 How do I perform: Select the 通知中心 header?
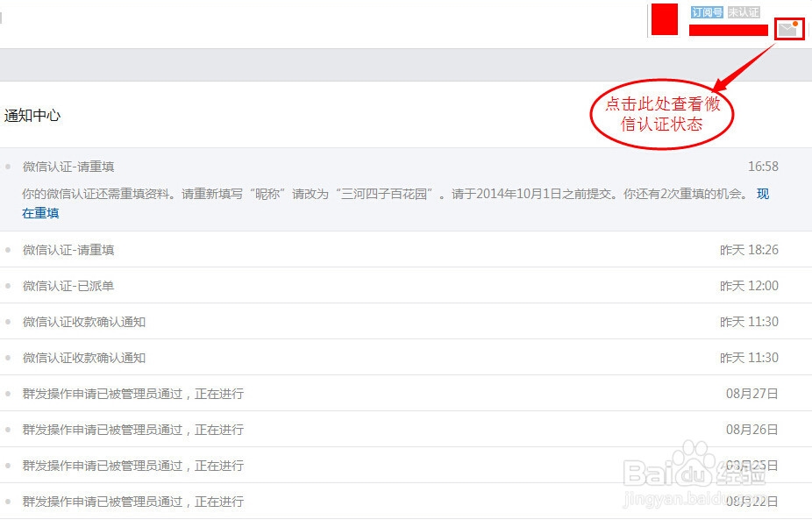pyautogui.click(x=32, y=115)
